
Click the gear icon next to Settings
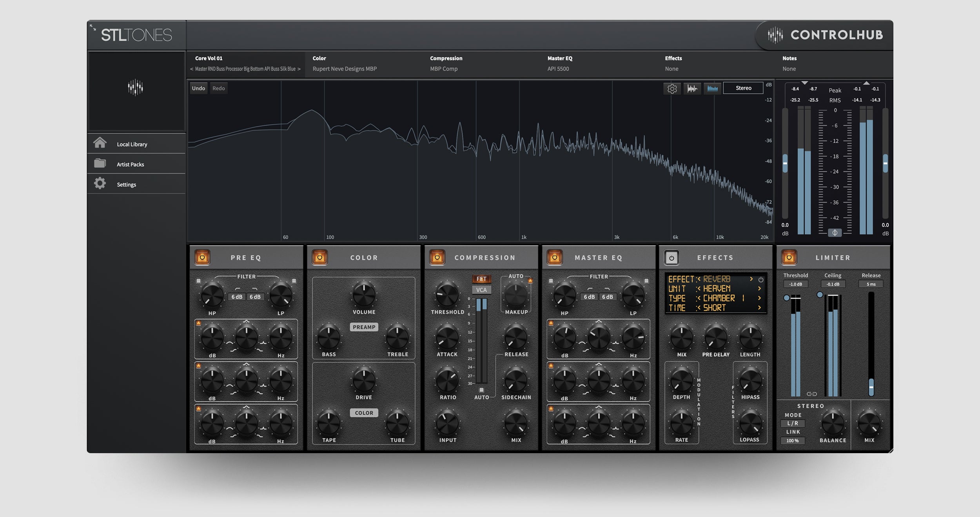pos(100,183)
